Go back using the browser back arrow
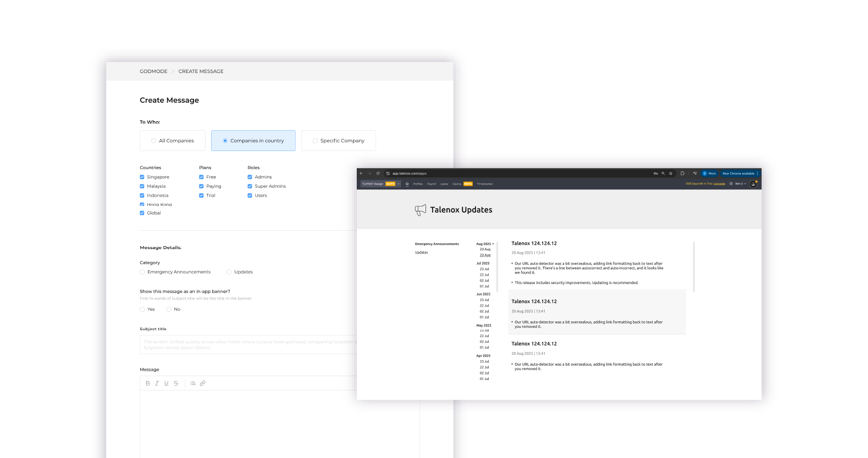868x458 pixels. pyautogui.click(x=361, y=174)
